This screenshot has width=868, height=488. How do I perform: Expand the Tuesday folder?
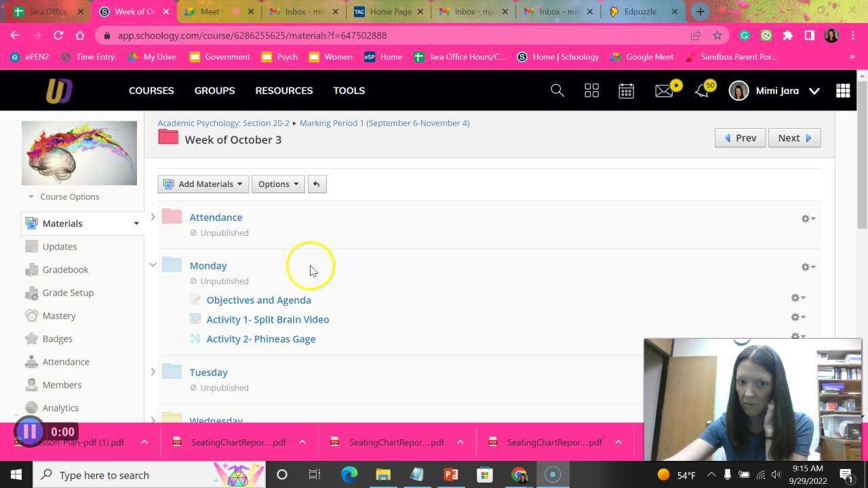coord(153,371)
